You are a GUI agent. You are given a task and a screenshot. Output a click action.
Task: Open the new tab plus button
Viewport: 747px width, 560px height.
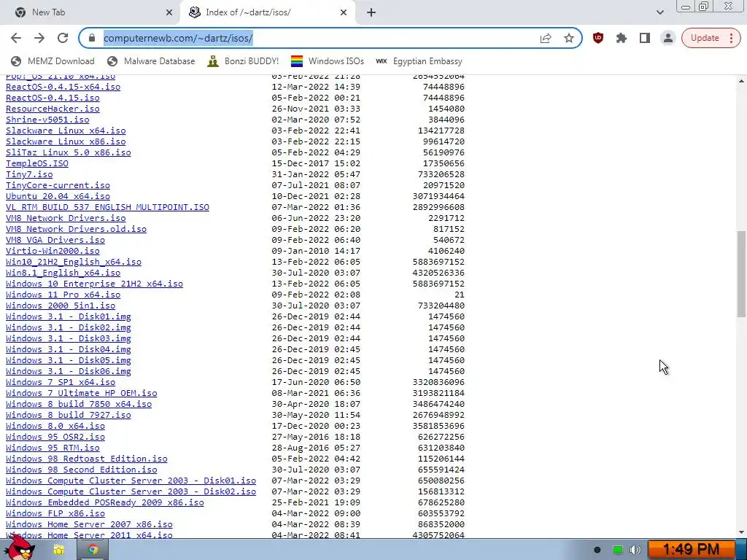371,12
